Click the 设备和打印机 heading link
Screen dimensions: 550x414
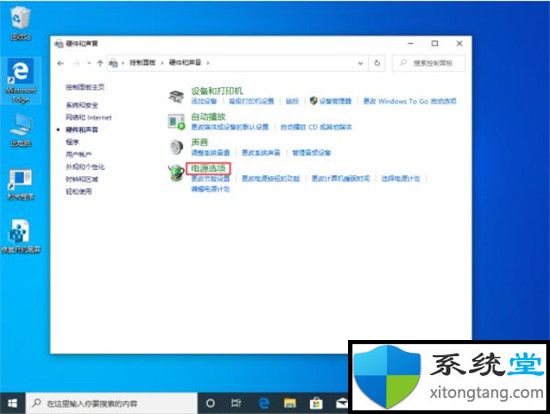(x=217, y=91)
